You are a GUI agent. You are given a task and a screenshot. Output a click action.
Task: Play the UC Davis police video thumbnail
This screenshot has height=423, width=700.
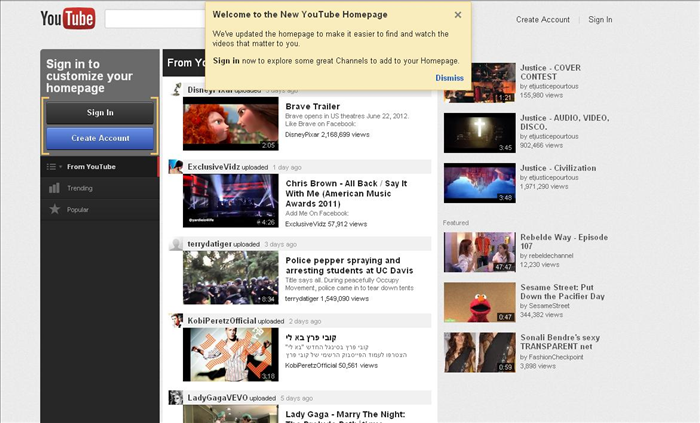[x=231, y=278]
